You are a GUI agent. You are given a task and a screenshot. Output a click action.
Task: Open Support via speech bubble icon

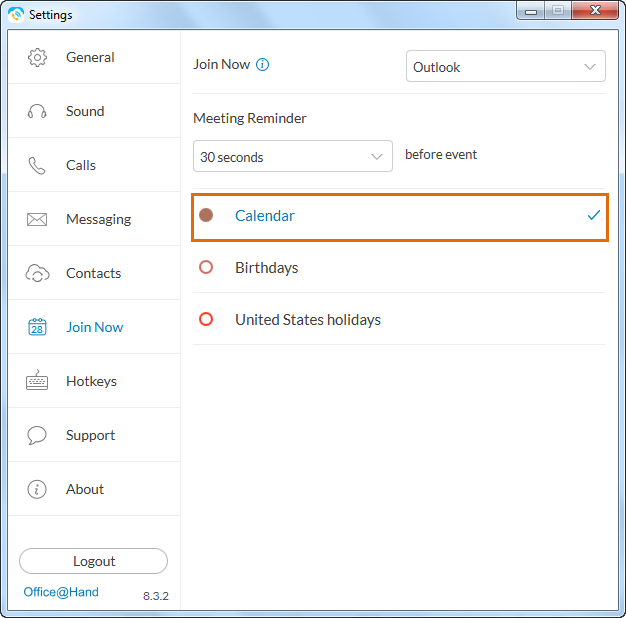coord(37,435)
